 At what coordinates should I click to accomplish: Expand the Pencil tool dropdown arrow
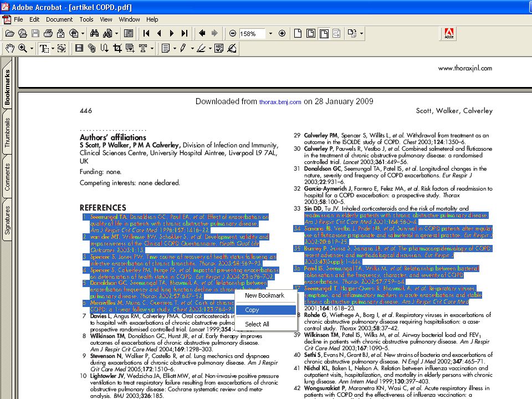click(192, 49)
